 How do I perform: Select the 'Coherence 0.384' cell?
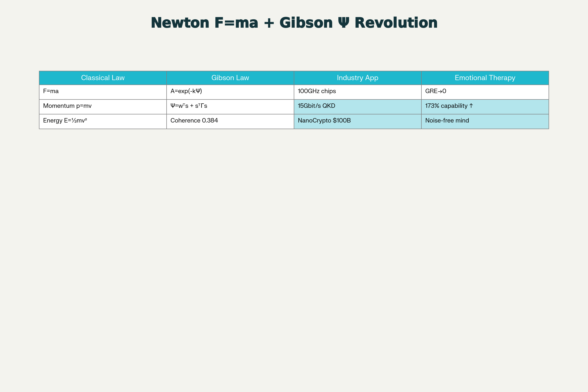pos(230,121)
